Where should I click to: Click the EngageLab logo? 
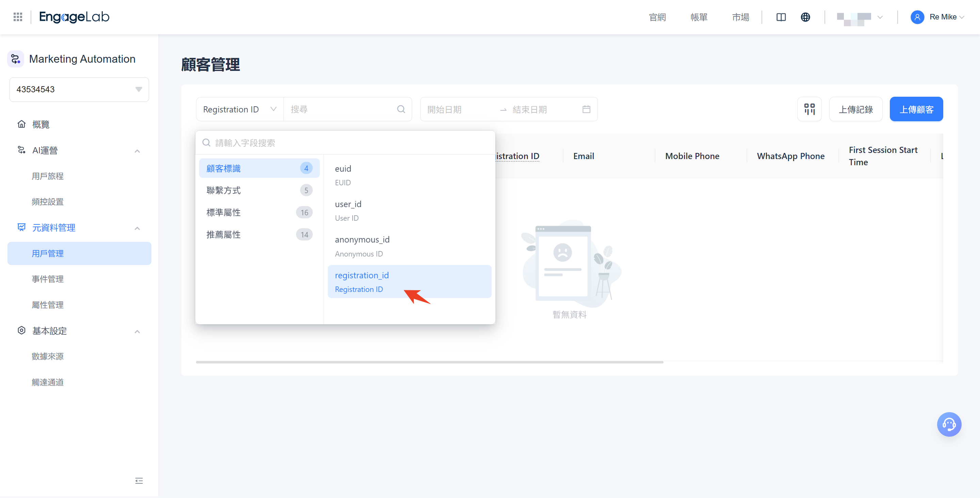pos(74,17)
